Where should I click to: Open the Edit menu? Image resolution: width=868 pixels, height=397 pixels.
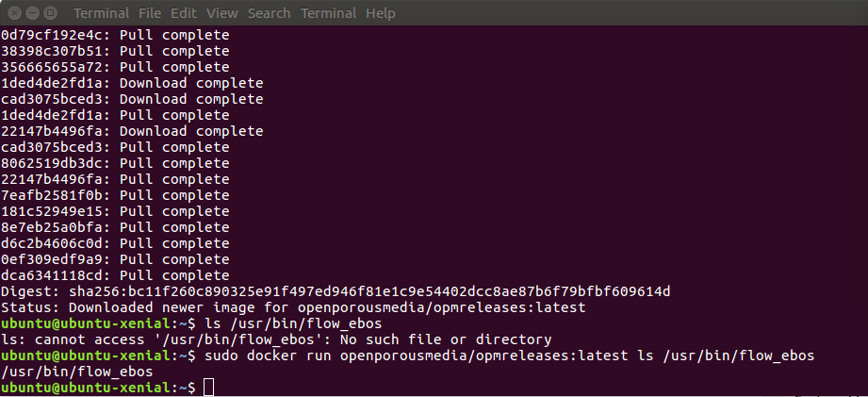(184, 14)
